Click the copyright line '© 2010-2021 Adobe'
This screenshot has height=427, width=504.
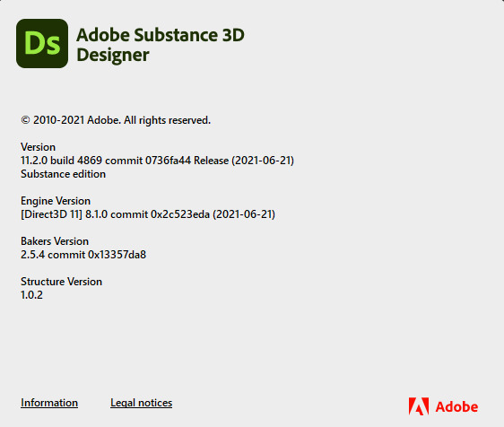pos(116,120)
